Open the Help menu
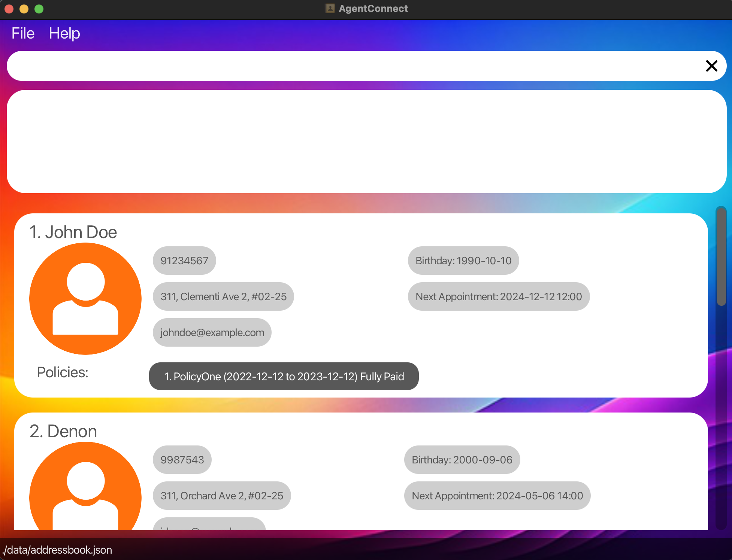 64,33
